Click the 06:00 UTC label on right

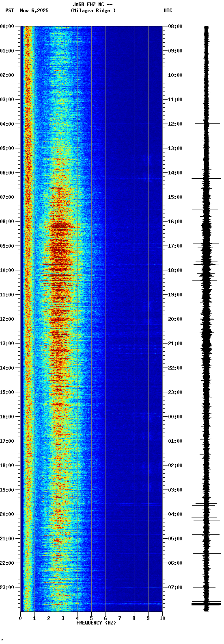click(x=175, y=563)
